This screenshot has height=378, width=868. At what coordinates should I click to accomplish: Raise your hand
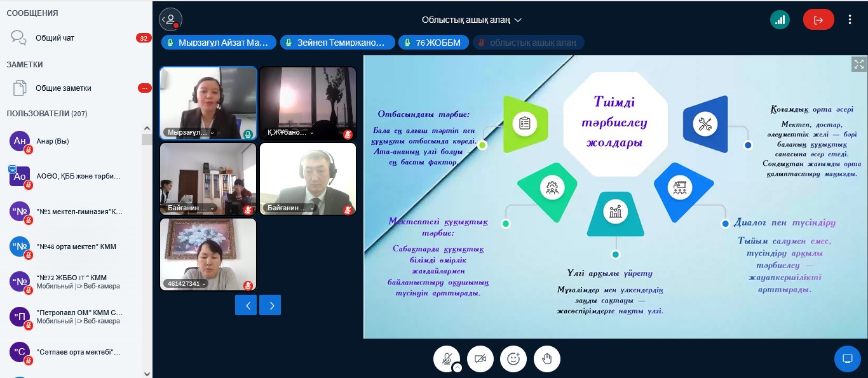click(x=546, y=359)
